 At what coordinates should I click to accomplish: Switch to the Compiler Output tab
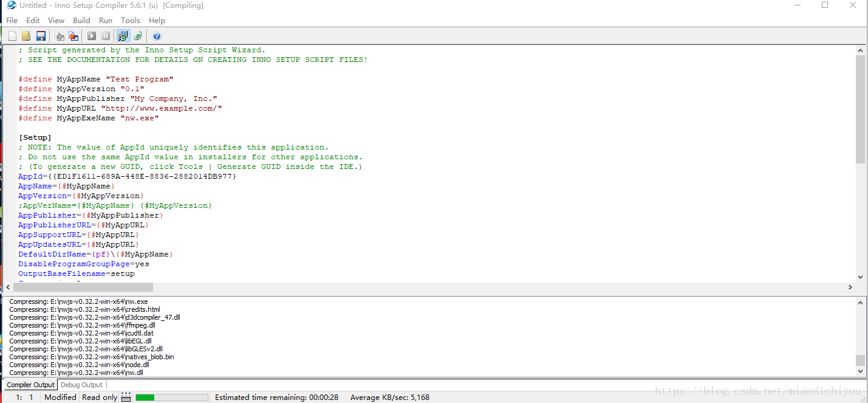pos(30,385)
